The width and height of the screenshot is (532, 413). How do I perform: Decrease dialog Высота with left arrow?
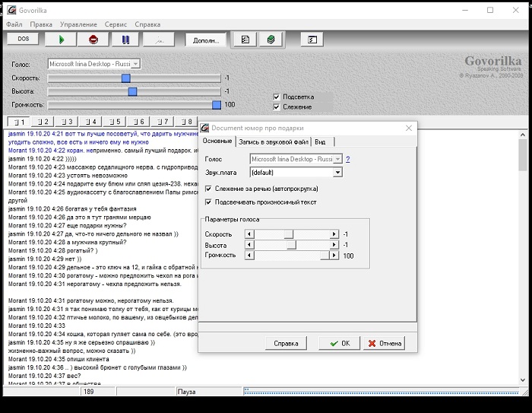[249, 245]
